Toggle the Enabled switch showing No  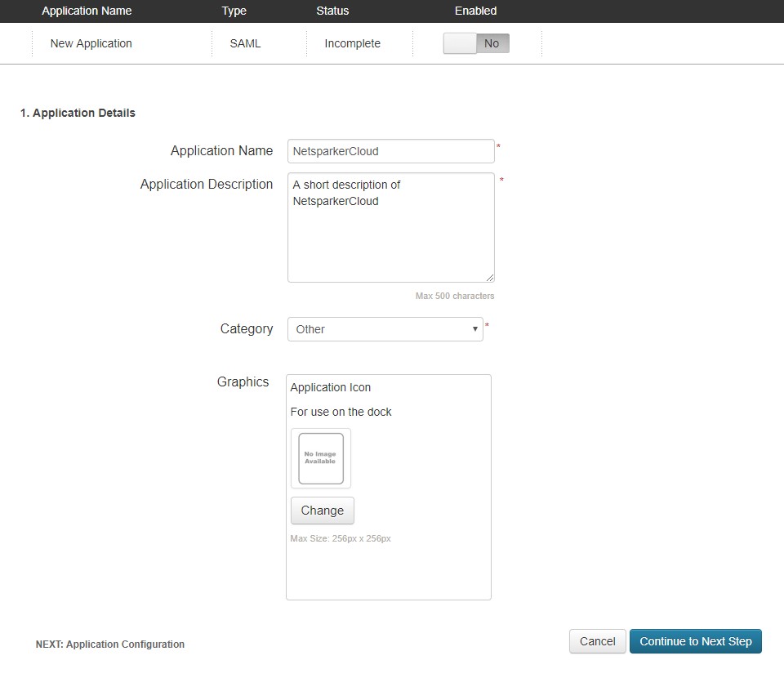click(x=476, y=43)
